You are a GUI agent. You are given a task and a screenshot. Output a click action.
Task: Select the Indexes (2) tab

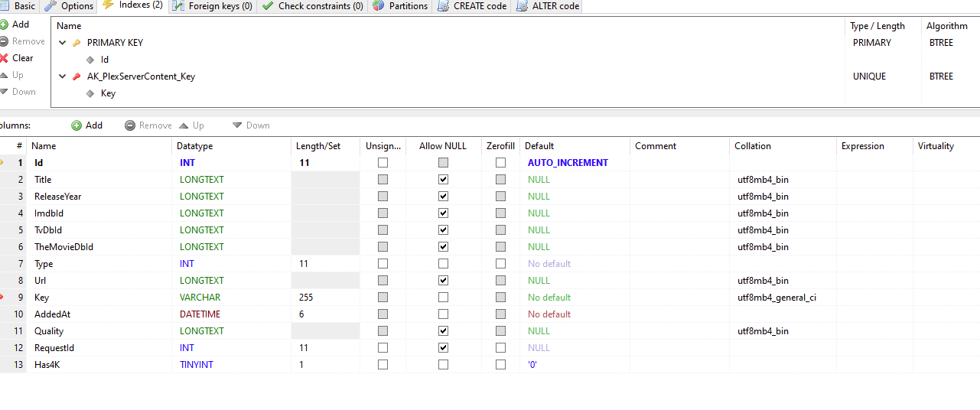tap(132, 5)
